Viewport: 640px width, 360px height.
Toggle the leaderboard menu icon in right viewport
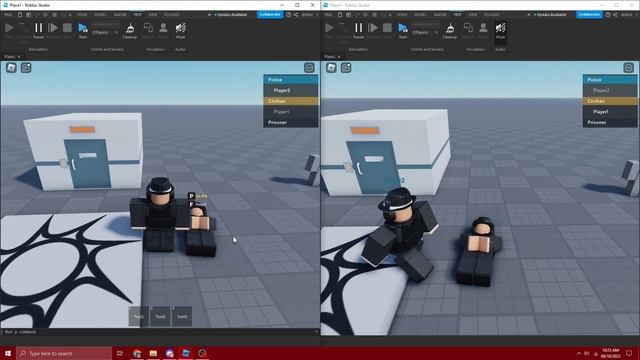pyautogui.click(x=629, y=68)
